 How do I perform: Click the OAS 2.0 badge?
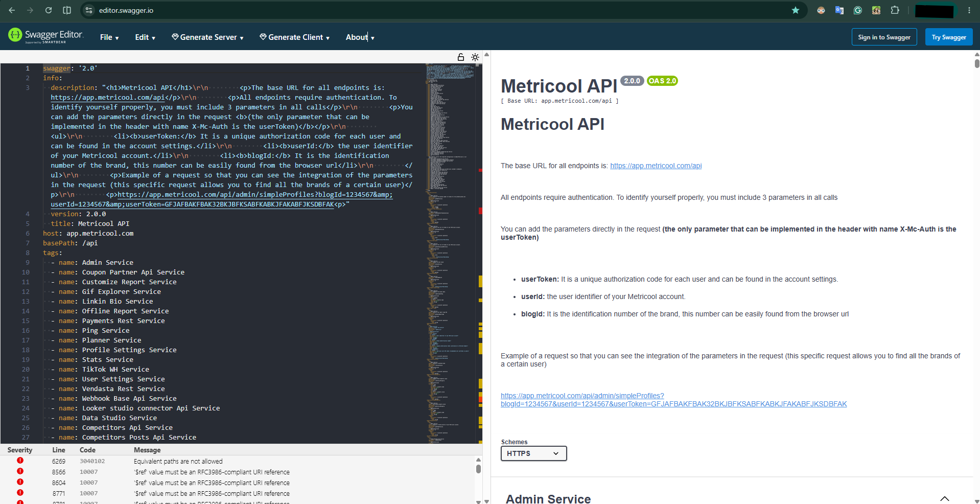tap(662, 81)
